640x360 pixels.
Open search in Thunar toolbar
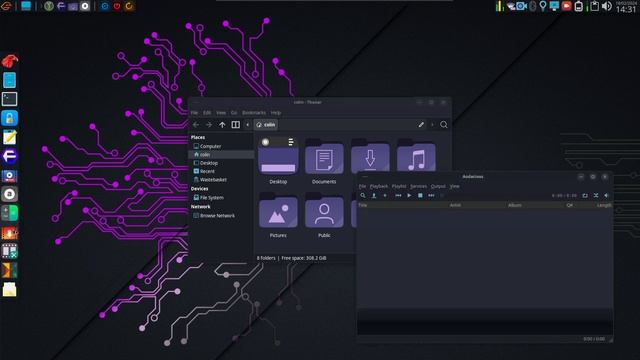[444, 124]
